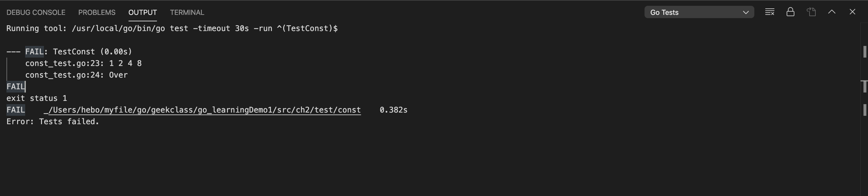Click the exit status 1 line
Image resolution: width=868 pixels, height=196 pixels.
click(x=37, y=98)
